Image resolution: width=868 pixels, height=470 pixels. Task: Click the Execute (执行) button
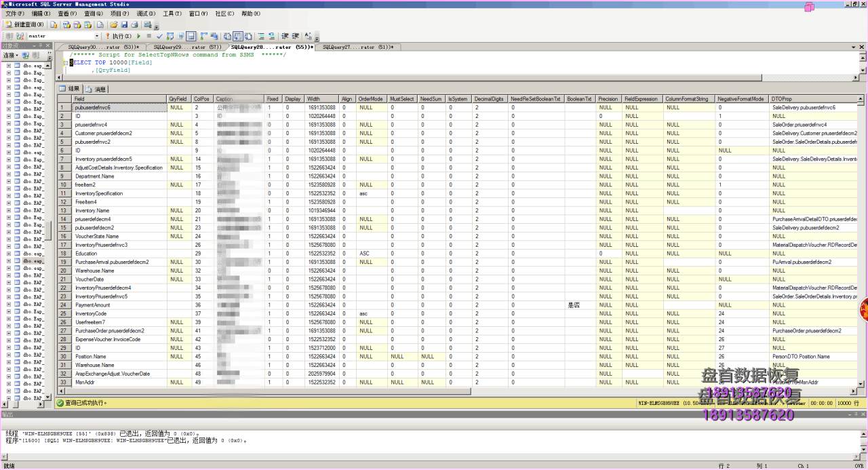[x=119, y=36]
